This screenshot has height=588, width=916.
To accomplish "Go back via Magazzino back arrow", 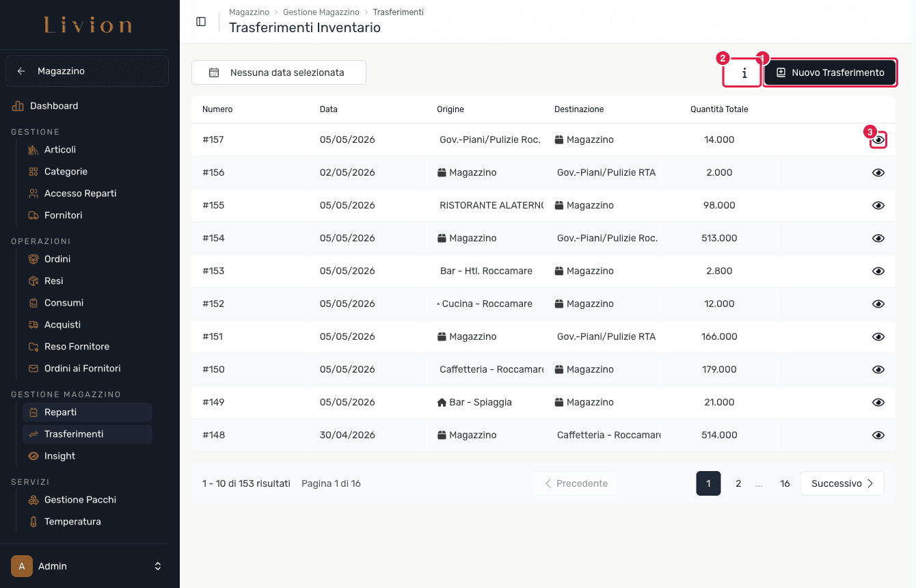I will [21, 71].
